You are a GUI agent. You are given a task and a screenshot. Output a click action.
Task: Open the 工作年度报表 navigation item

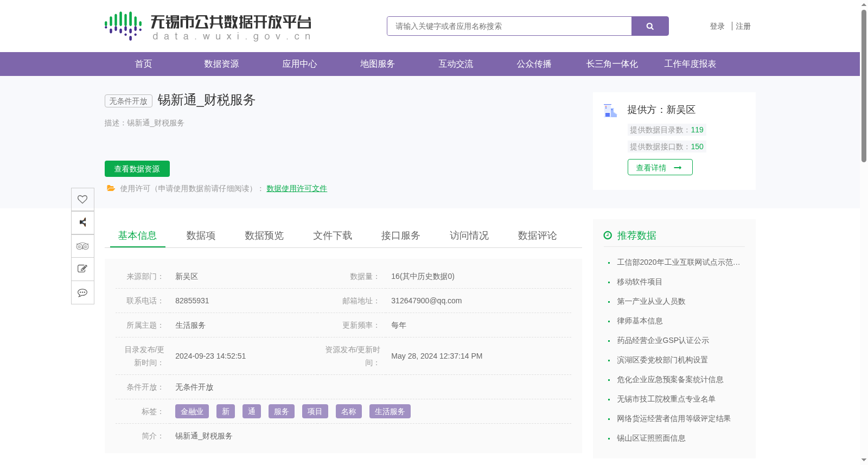pyautogui.click(x=690, y=64)
